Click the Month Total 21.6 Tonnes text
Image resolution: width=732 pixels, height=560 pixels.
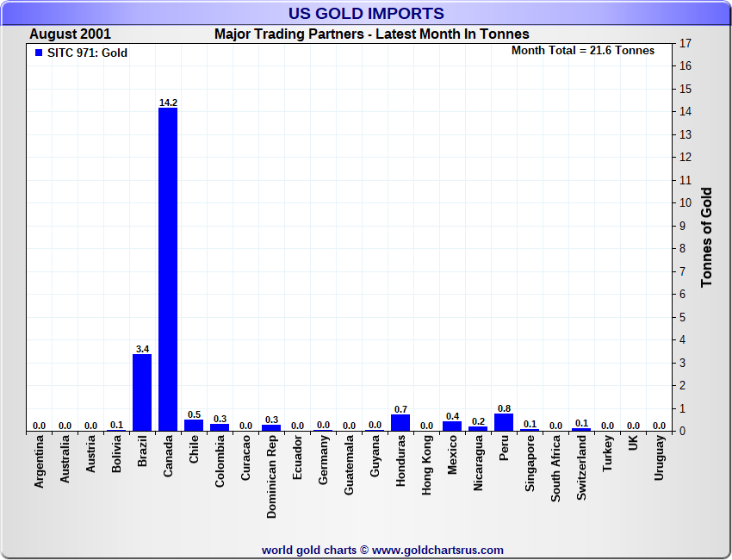pos(583,51)
